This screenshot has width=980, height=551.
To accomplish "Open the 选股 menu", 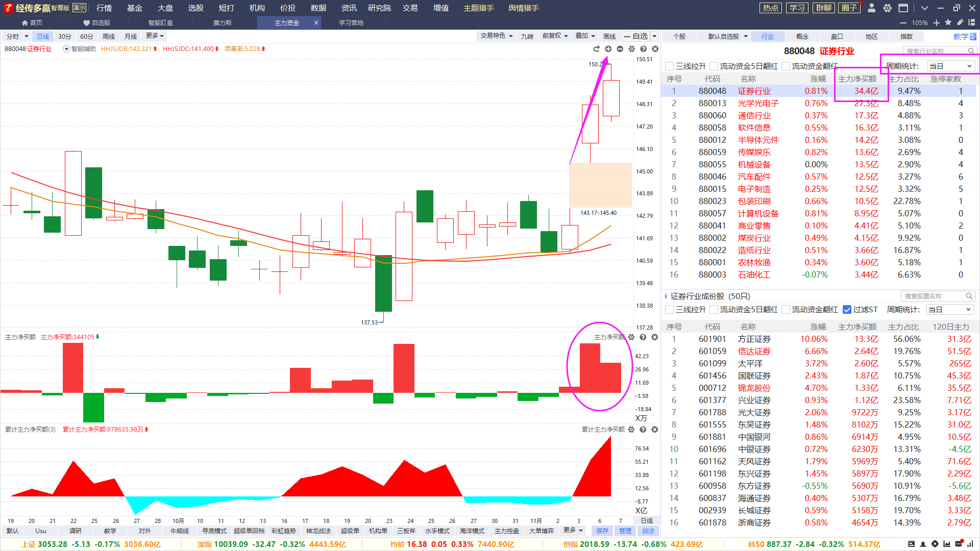I will 195,8.
